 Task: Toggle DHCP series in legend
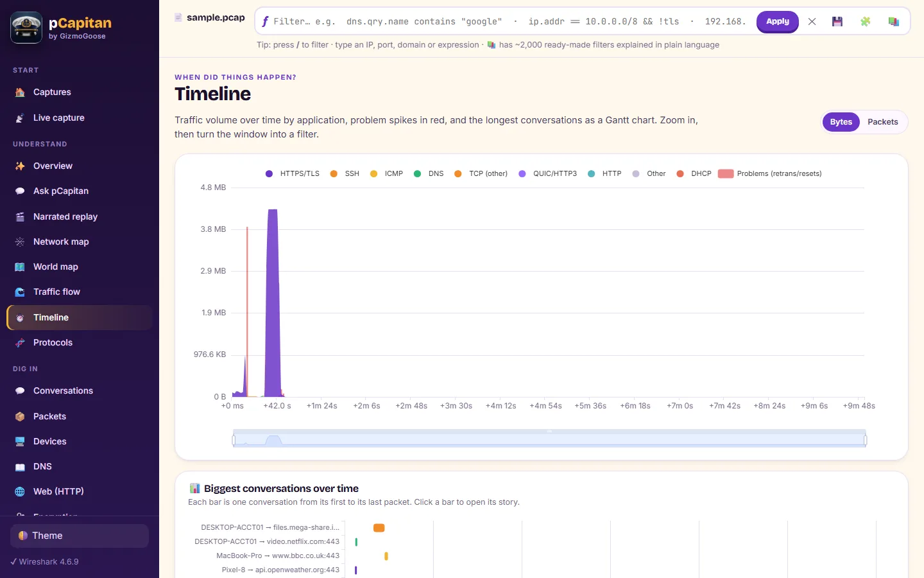[694, 174]
